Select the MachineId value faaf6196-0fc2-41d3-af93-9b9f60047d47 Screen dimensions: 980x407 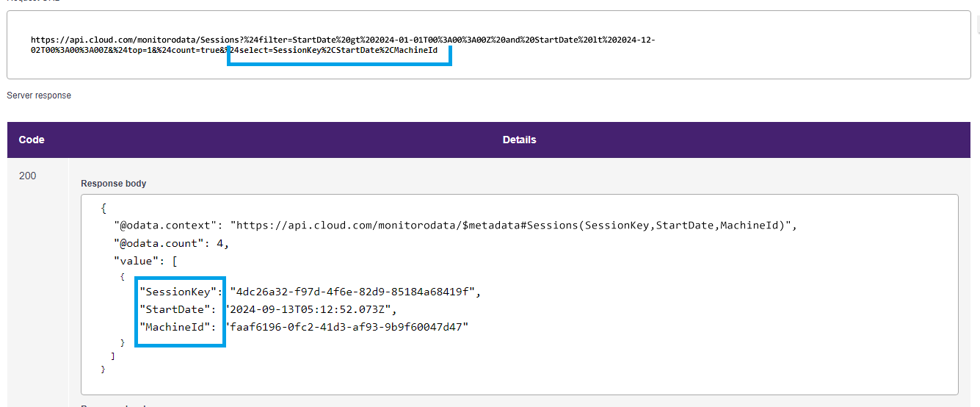pos(347,327)
